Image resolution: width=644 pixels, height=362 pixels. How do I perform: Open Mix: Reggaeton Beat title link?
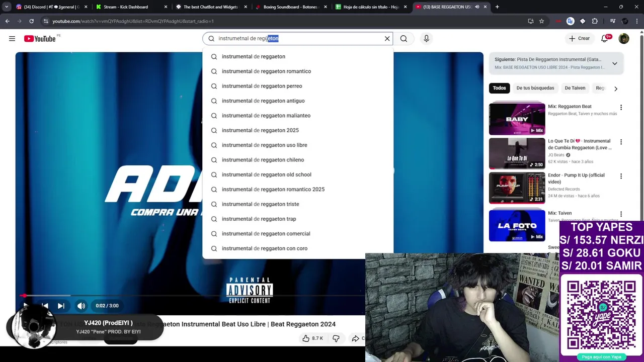click(570, 107)
